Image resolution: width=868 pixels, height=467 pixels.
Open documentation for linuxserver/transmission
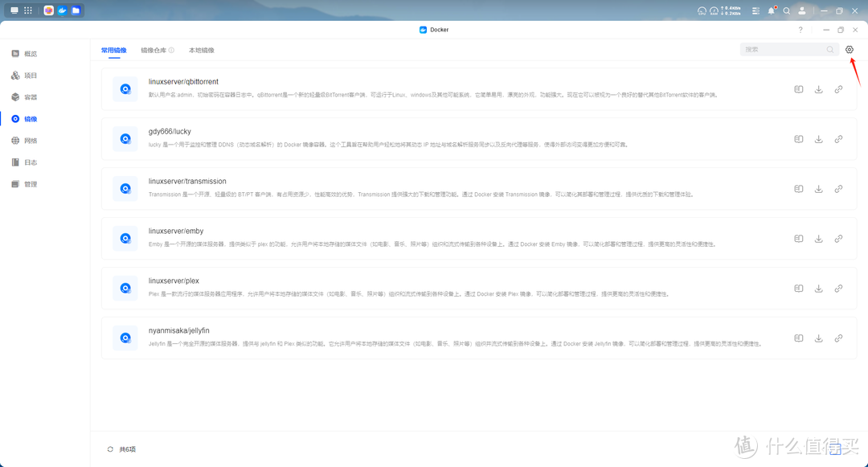click(799, 189)
